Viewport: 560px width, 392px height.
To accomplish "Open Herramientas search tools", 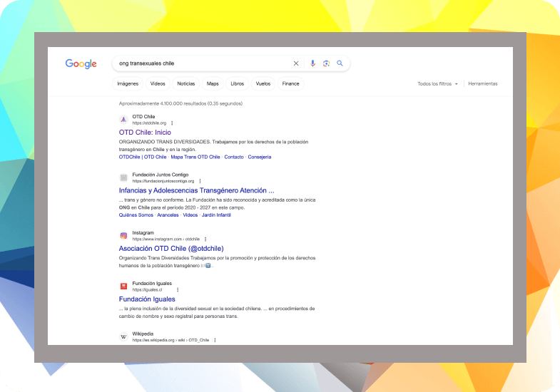I will click(483, 84).
